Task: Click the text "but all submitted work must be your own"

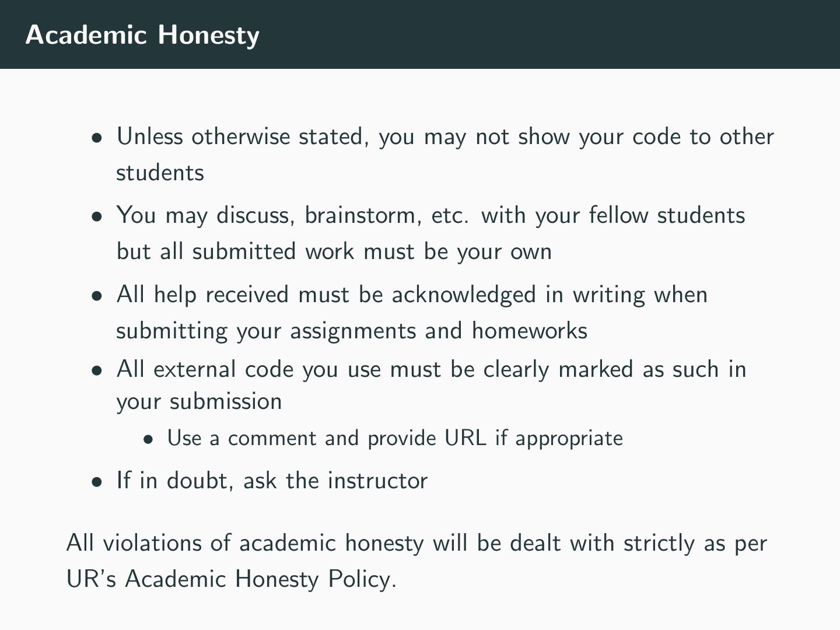Action: tap(334, 251)
